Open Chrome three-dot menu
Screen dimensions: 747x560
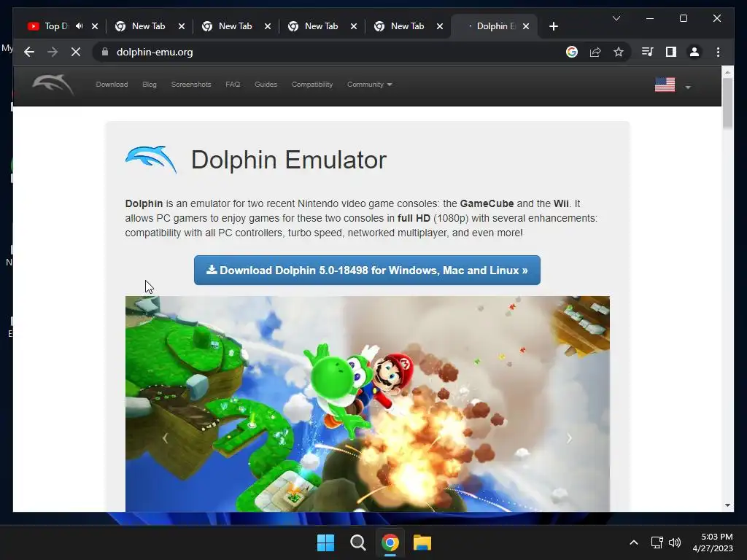pos(718,52)
